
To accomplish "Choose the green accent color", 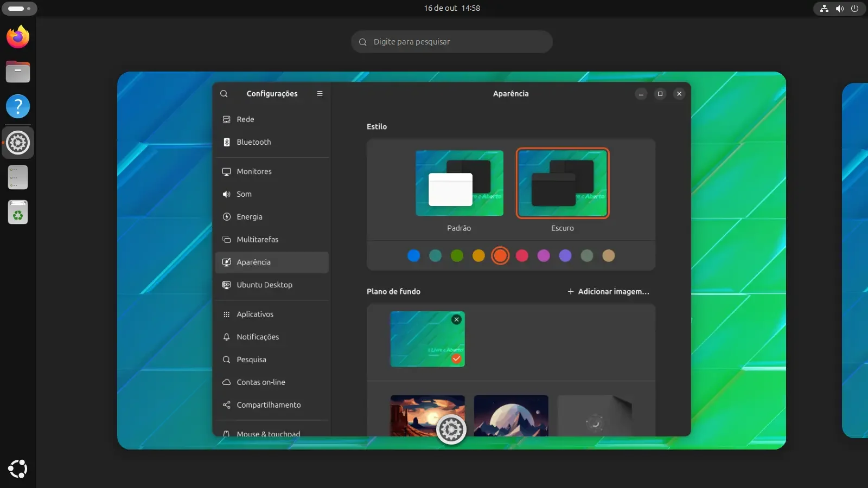I will pyautogui.click(x=457, y=256).
